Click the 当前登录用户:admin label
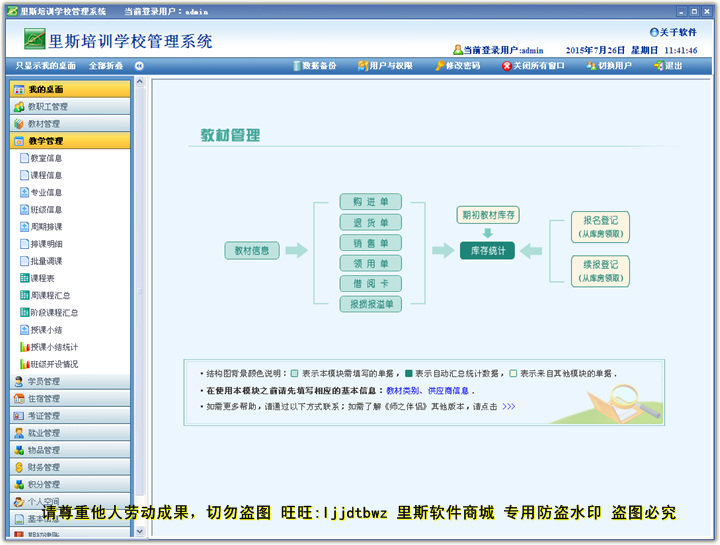Image resolution: width=720 pixels, height=545 pixels. (x=498, y=50)
